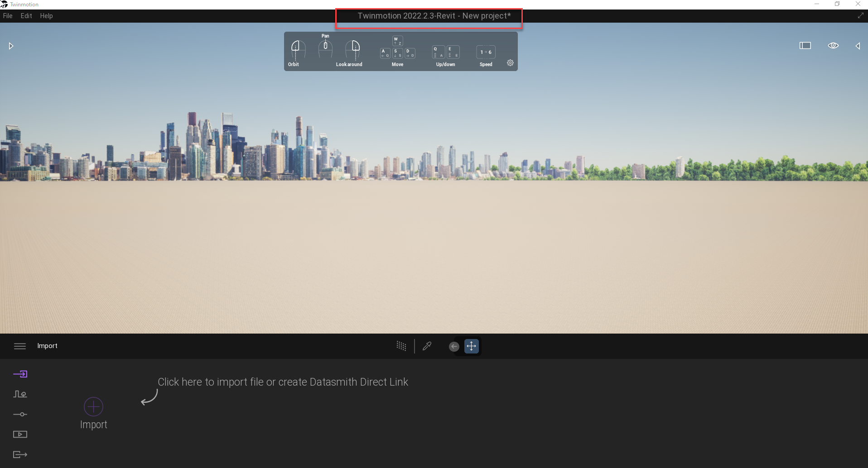This screenshot has width=868, height=468.
Task: Expand the right scene panel arrow
Action: [x=858, y=46]
